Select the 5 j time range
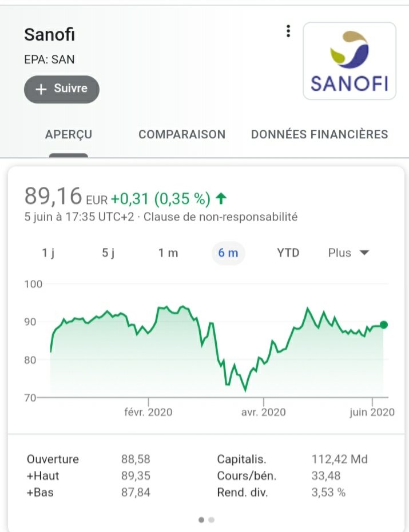The width and height of the screenshot is (409, 532). point(108,253)
